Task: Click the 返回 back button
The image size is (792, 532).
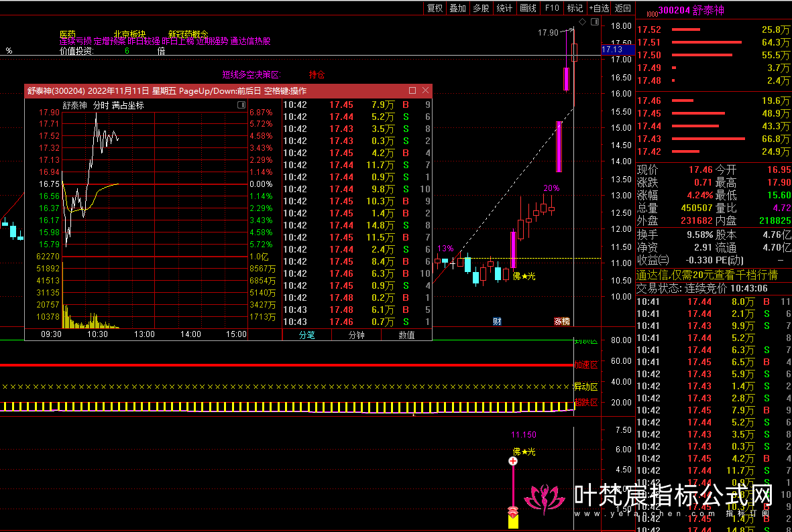Action: click(x=623, y=8)
